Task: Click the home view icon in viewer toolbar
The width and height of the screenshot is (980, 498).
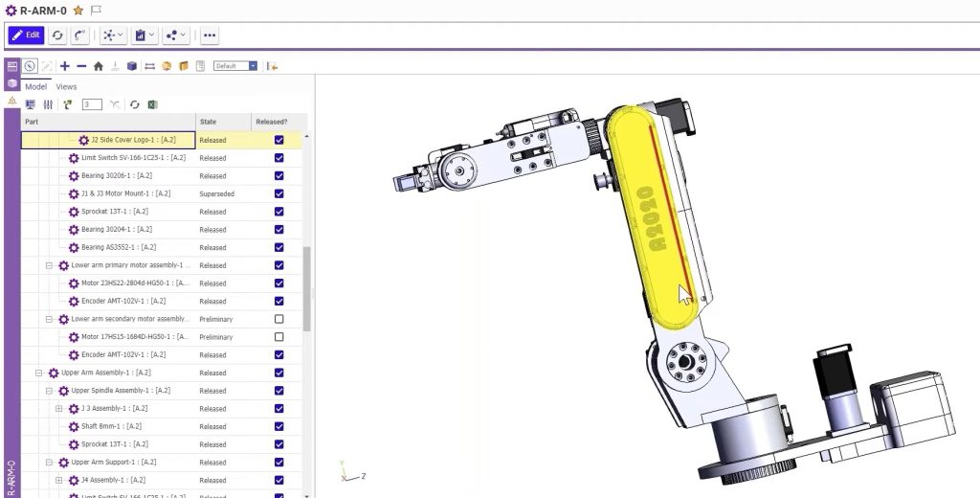Action: (98, 66)
